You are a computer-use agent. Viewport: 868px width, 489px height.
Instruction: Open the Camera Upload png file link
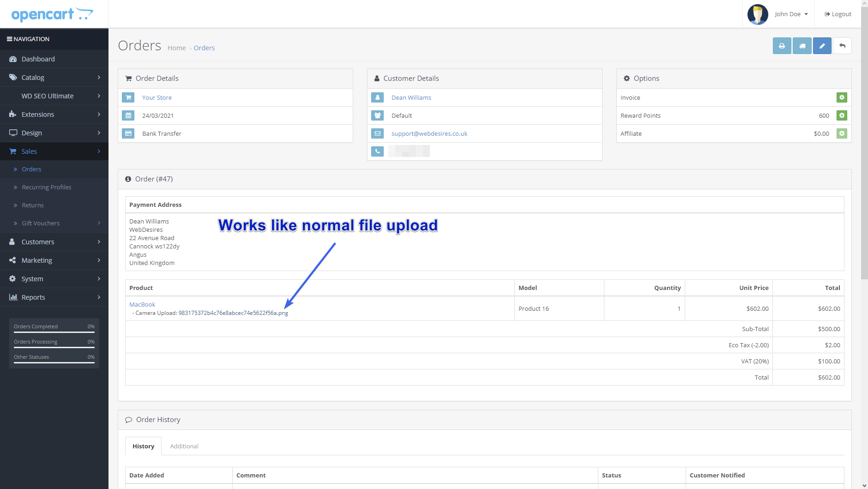tap(233, 313)
